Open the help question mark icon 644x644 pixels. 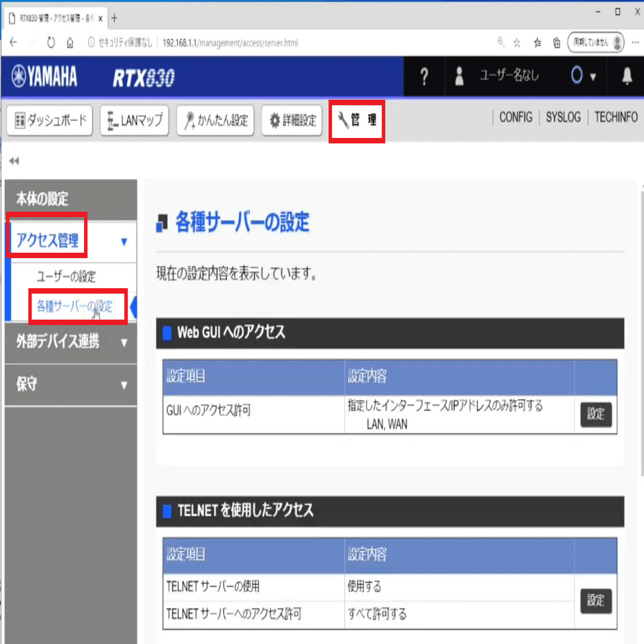click(x=423, y=76)
